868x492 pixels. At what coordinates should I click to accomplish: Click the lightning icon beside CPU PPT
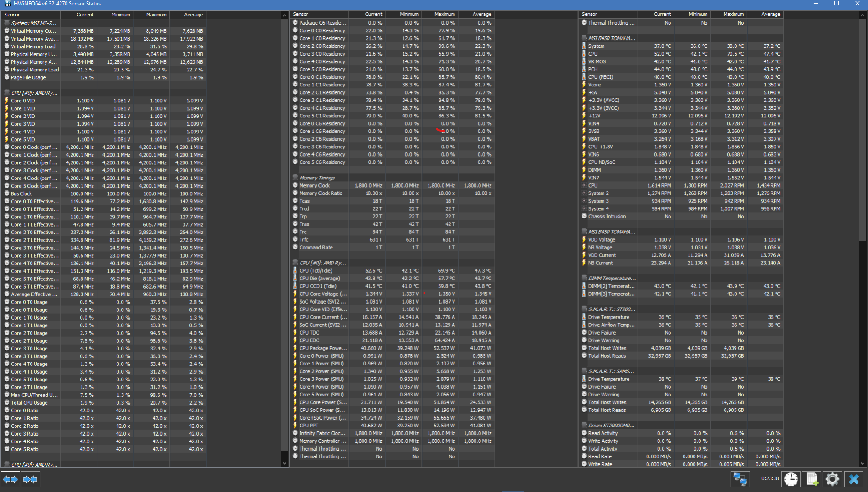coord(295,426)
